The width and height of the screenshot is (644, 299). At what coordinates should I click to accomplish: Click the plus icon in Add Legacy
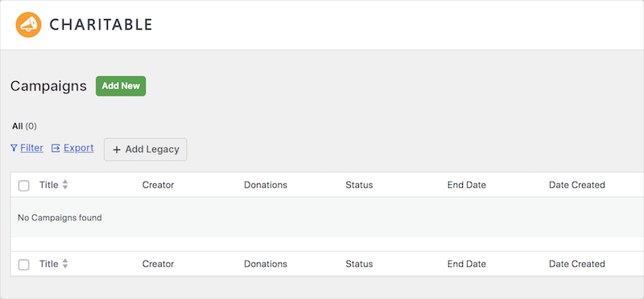117,149
